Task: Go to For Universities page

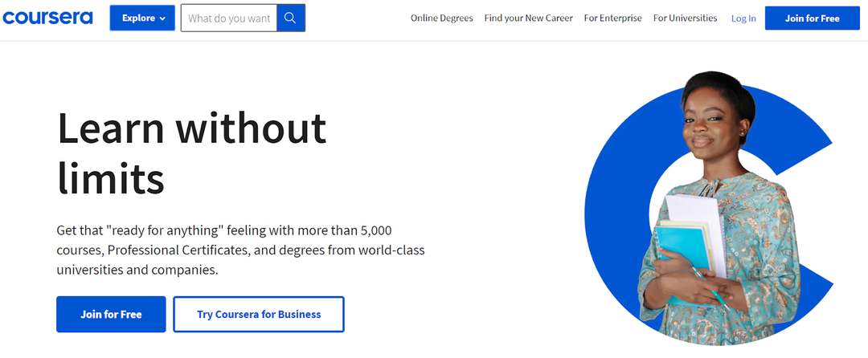Action: [685, 18]
